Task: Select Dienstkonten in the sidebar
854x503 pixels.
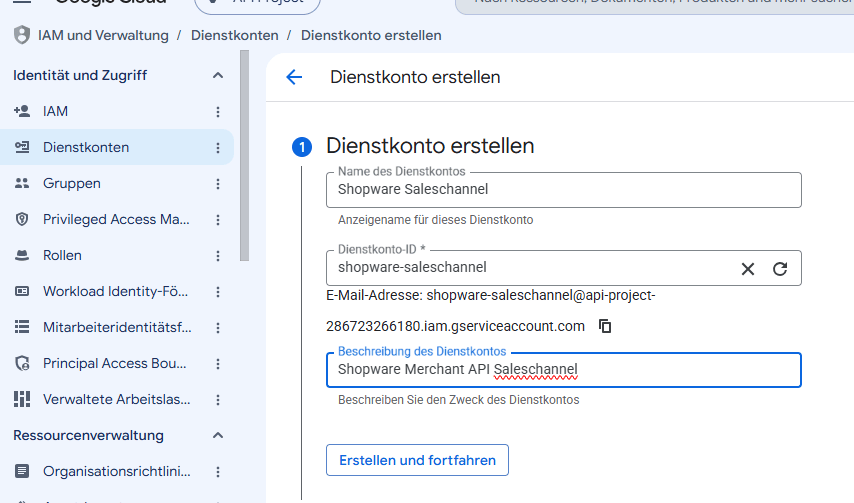Action: click(117, 148)
